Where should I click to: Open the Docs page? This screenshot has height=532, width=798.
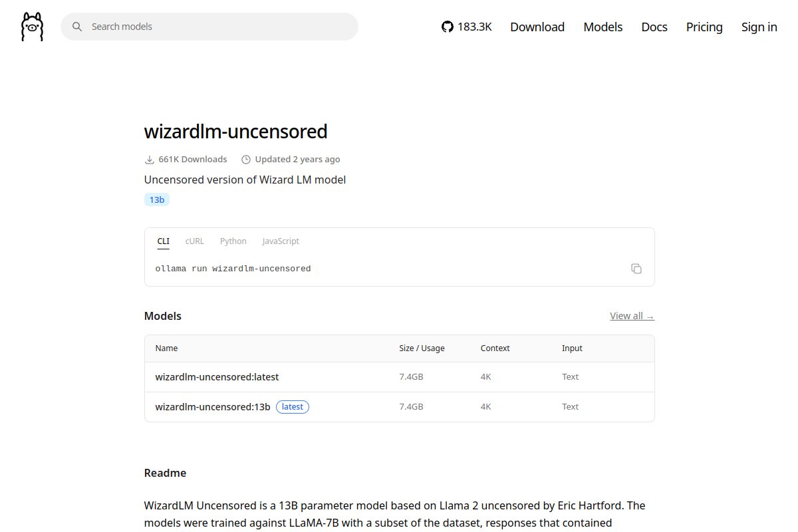tap(654, 27)
